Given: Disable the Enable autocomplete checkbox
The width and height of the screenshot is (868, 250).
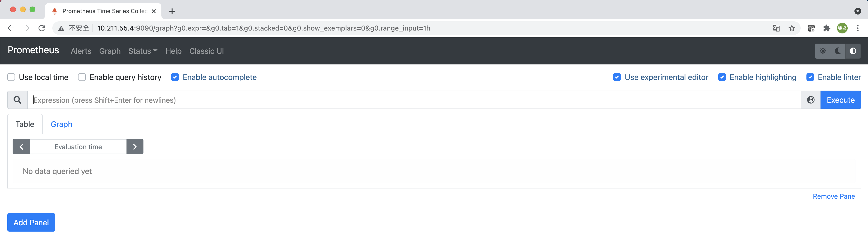Looking at the screenshot, I should click(x=175, y=77).
